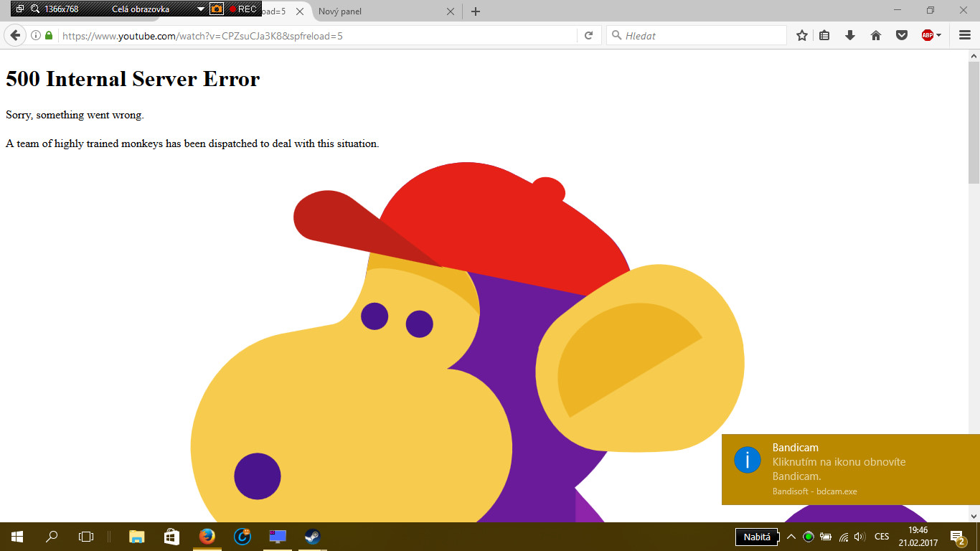Switch to Firefox in the taskbar
Viewport: 980px width, 551px height.
[x=207, y=537]
